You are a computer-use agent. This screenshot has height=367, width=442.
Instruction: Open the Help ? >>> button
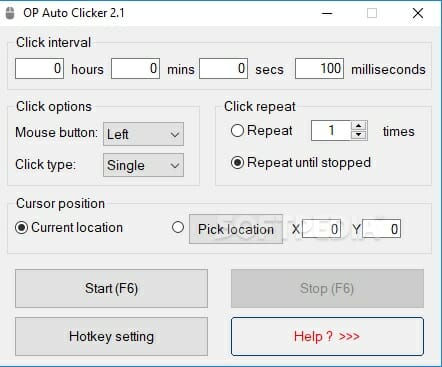point(327,336)
